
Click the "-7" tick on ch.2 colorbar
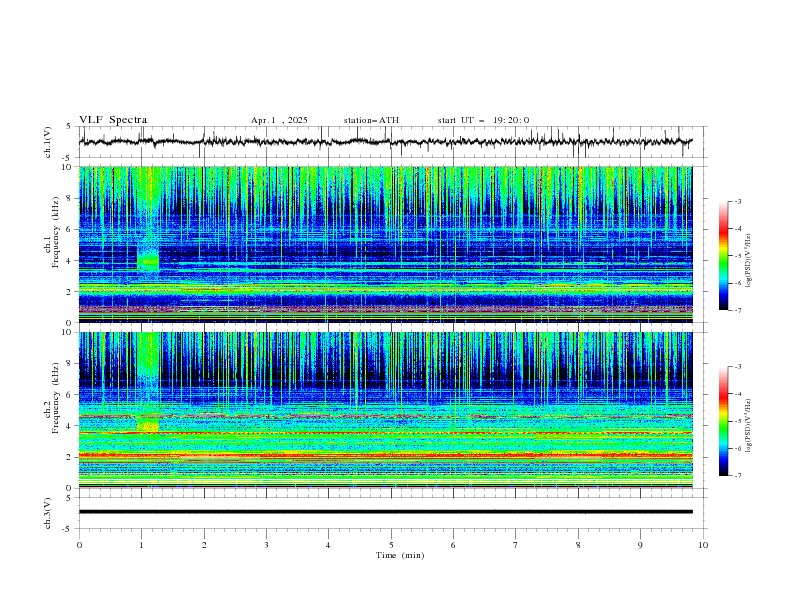[x=737, y=476]
